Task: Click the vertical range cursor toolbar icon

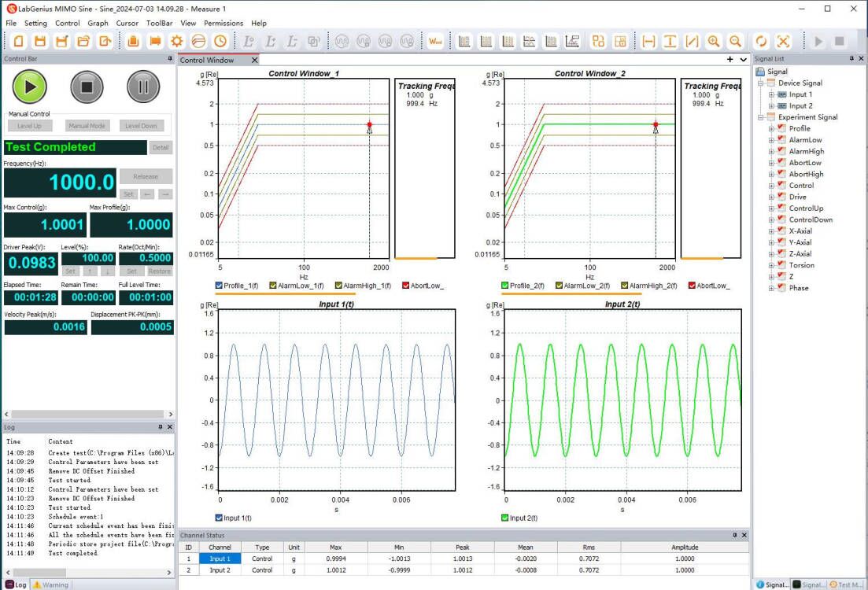Action: [x=670, y=41]
